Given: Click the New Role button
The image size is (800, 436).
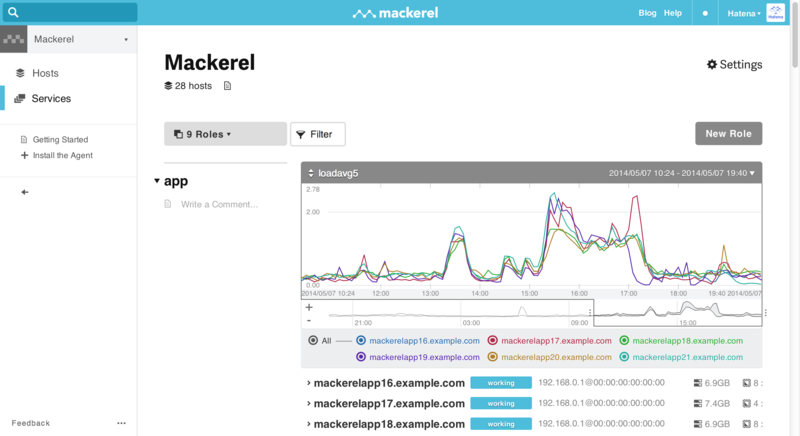Looking at the screenshot, I should pos(728,134).
